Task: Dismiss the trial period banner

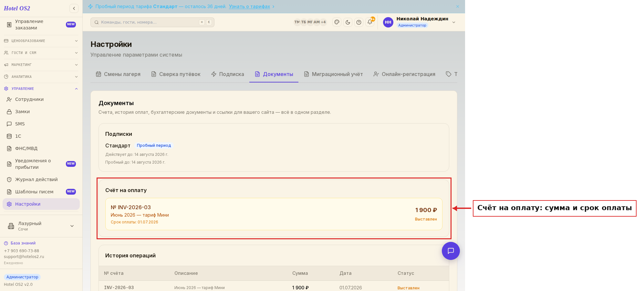Action: tap(458, 6)
